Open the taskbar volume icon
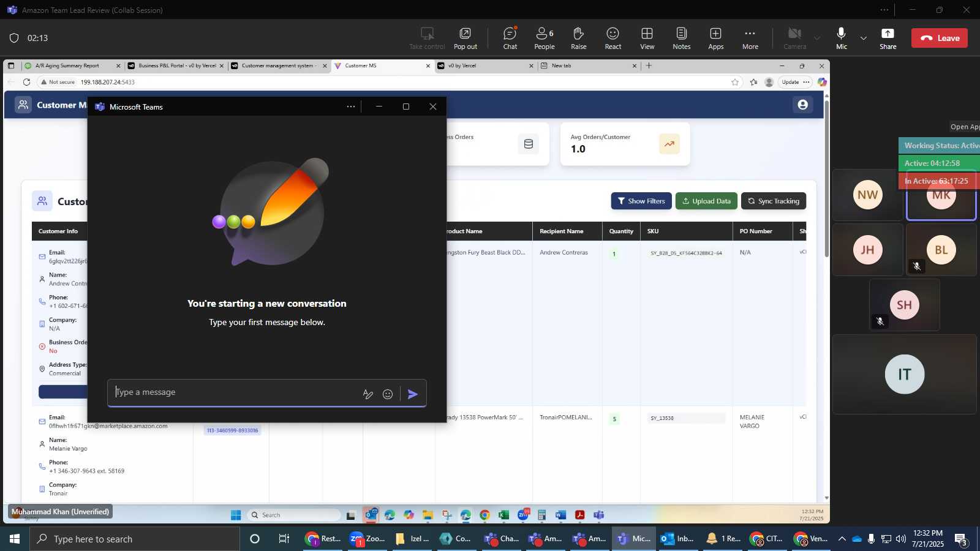The height and width of the screenshot is (551, 980). 901,539
